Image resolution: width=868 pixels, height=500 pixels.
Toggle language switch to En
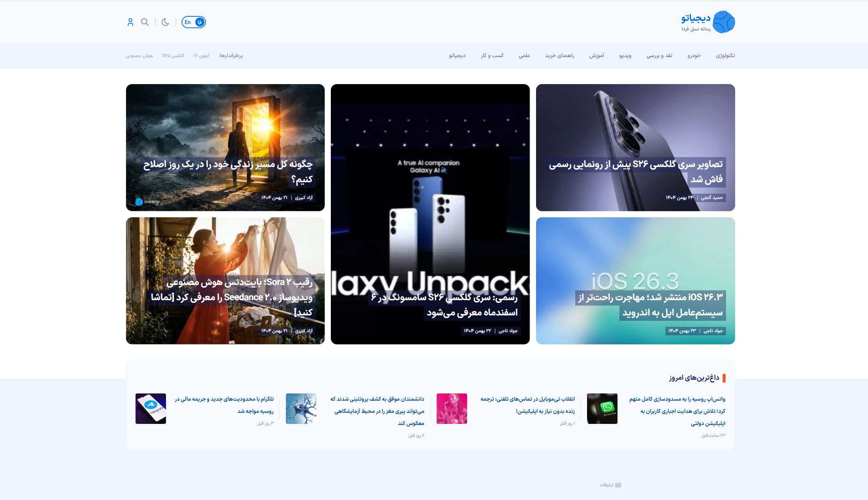[188, 22]
